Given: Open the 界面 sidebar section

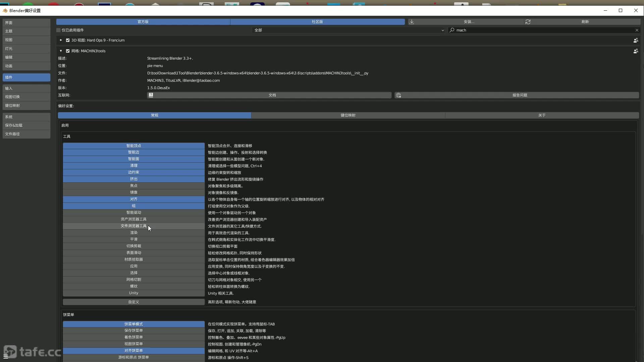Looking at the screenshot, I should click(26, 23).
